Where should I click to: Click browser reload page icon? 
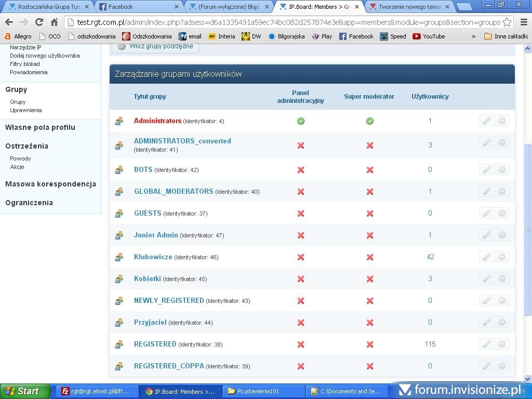coord(39,22)
